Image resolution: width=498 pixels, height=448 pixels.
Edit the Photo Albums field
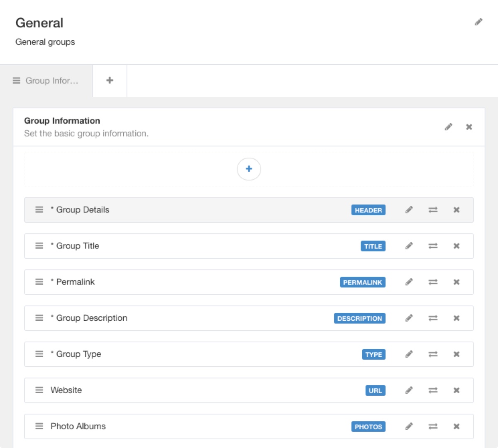(x=409, y=426)
